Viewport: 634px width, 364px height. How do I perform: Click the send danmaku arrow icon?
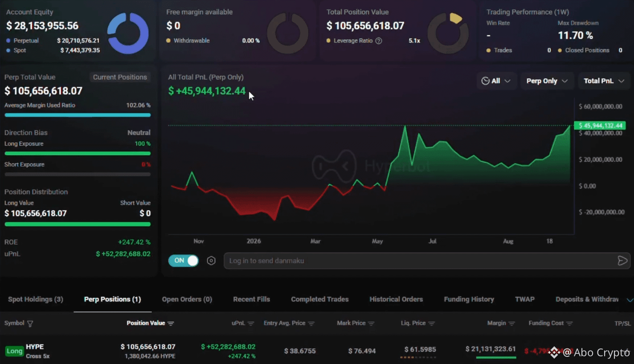coord(622,261)
